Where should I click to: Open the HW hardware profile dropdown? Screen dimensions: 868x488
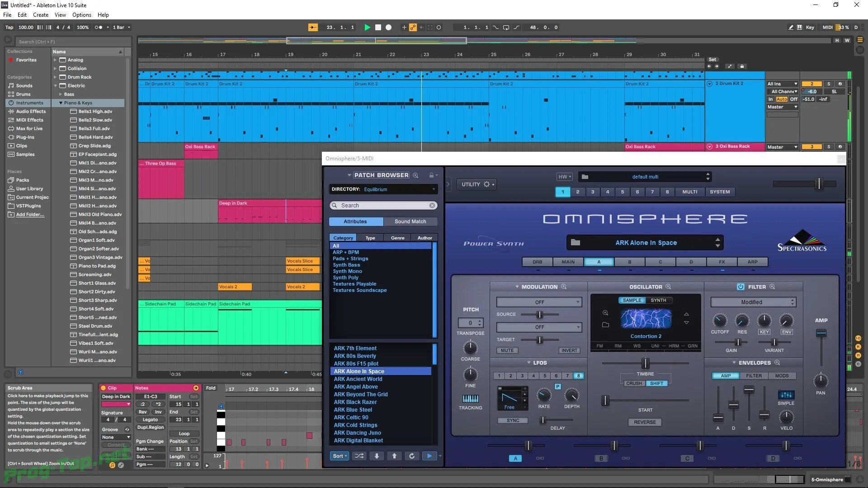click(565, 177)
